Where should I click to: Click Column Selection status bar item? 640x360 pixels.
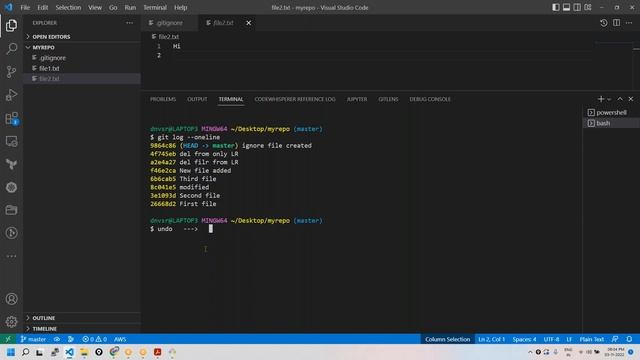pos(447,339)
